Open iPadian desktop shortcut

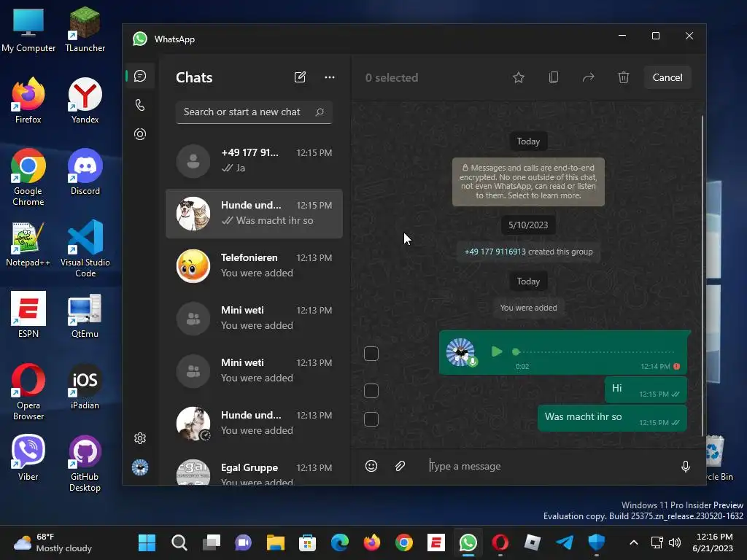[85, 386]
